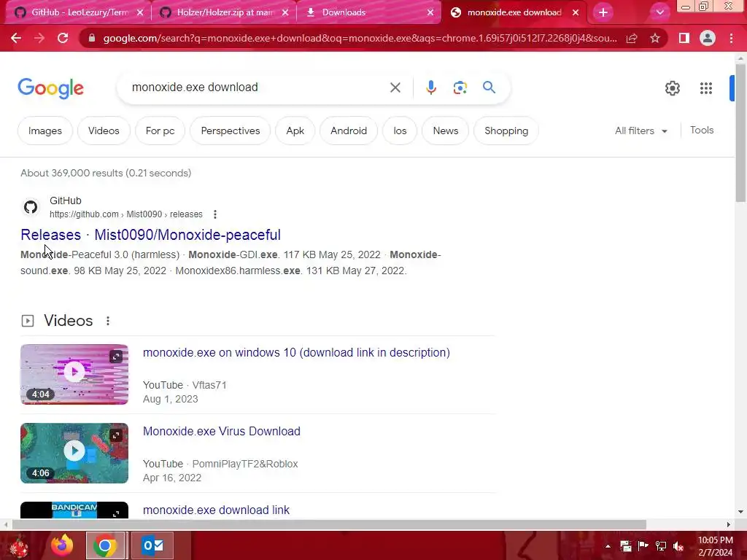Clear the search query with X

pos(395,87)
